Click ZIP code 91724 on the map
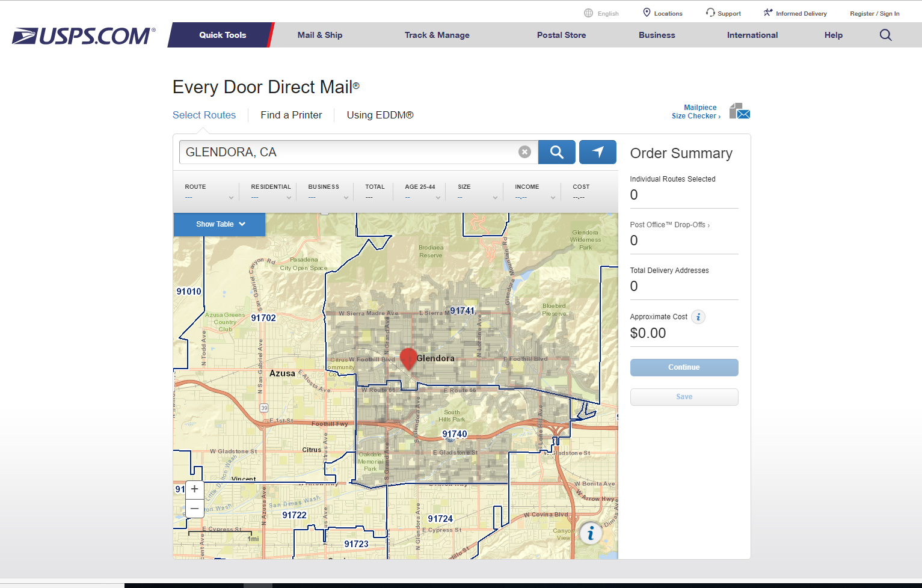The image size is (922, 588). click(440, 519)
